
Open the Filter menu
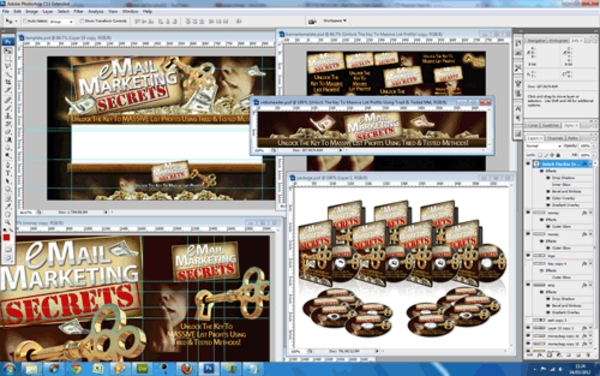[78, 11]
